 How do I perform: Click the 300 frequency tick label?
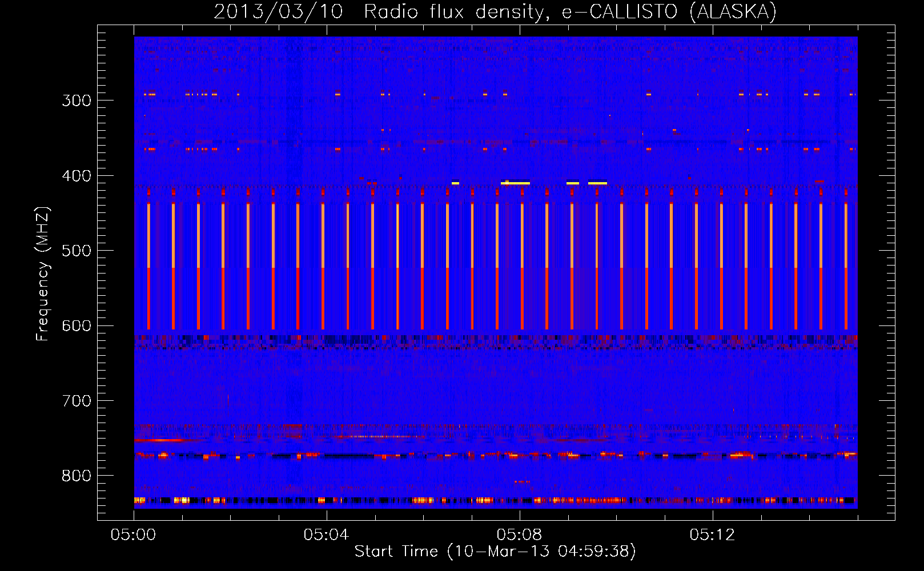77,100
